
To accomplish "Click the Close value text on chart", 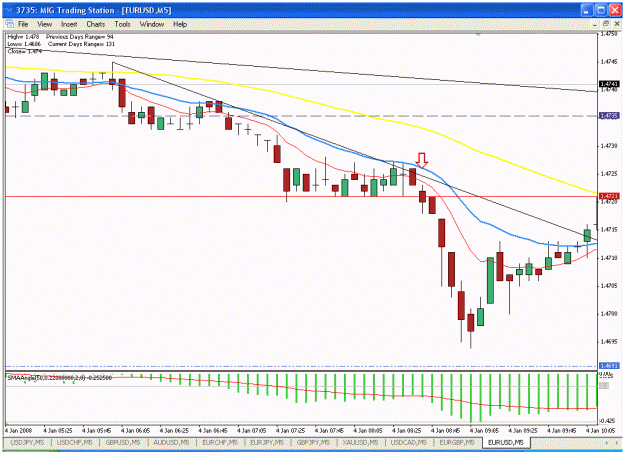I will tap(24, 51).
